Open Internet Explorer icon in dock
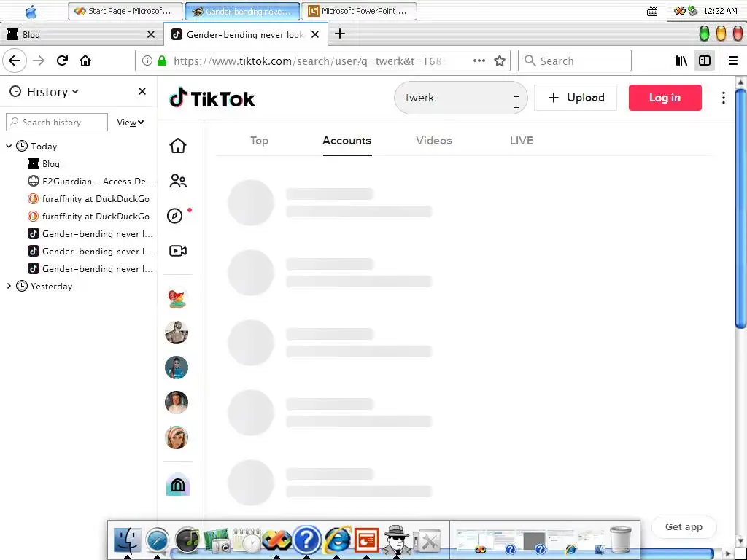The image size is (747, 560). click(x=337, y=540)
